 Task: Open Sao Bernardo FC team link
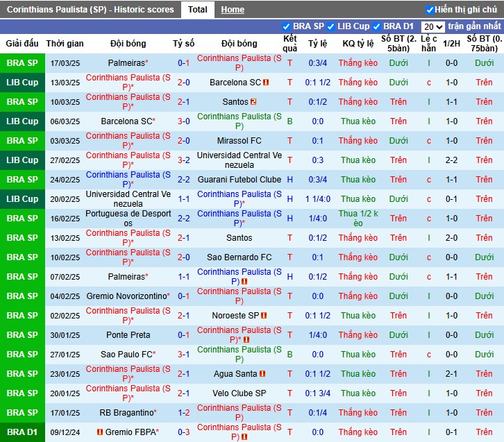(239, 257)
